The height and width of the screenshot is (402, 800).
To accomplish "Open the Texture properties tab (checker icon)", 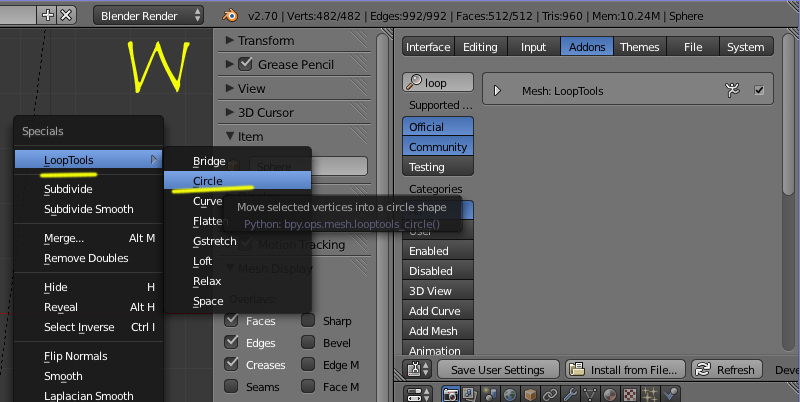I will pos(630,394).
